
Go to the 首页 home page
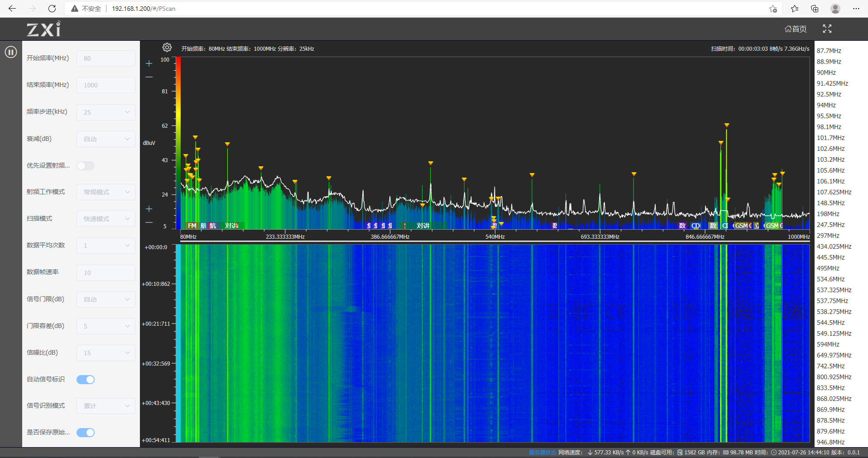pyautogui.click(x=796, y=29)
